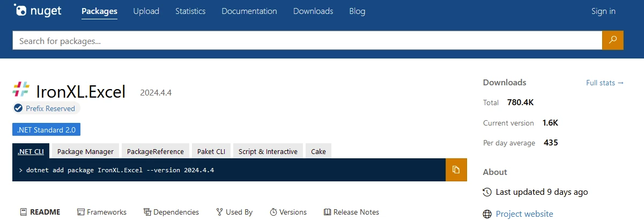Select the Paket CLI tab
Screen dimensions: 644x220
(211, 151)
